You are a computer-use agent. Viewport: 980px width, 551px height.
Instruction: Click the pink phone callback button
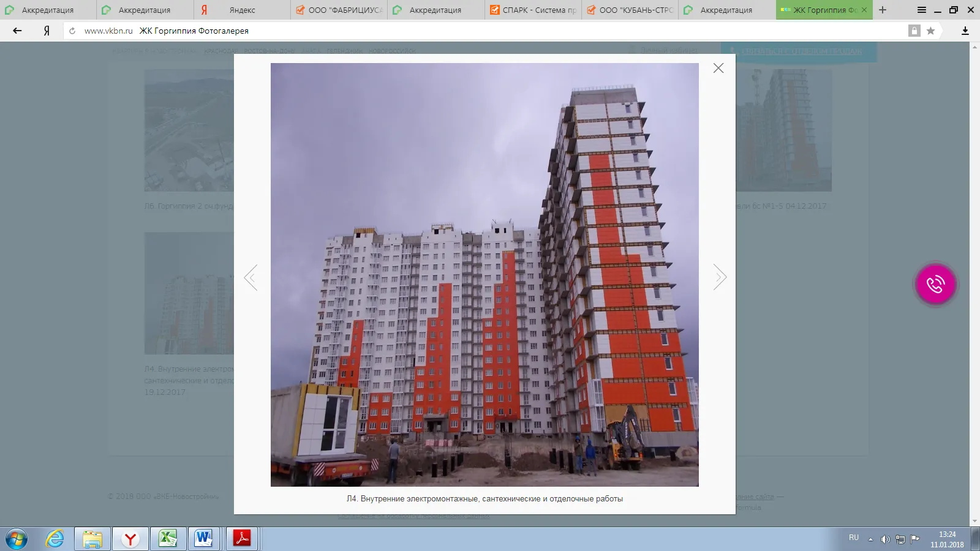[x=935, y=284]
